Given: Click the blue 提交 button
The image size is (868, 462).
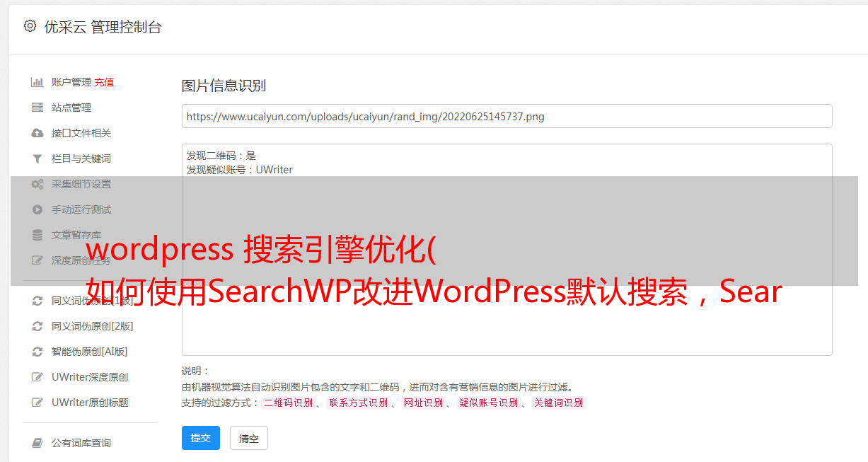Looking at the screenshot, I should pyautogui.click(x=201, y=438).
